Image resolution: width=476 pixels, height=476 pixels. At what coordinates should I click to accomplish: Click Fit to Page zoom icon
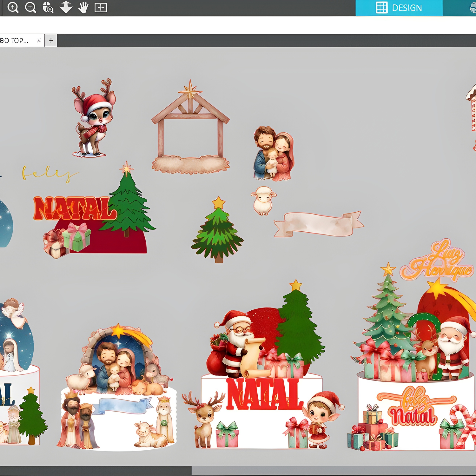(x=100, y=7)
